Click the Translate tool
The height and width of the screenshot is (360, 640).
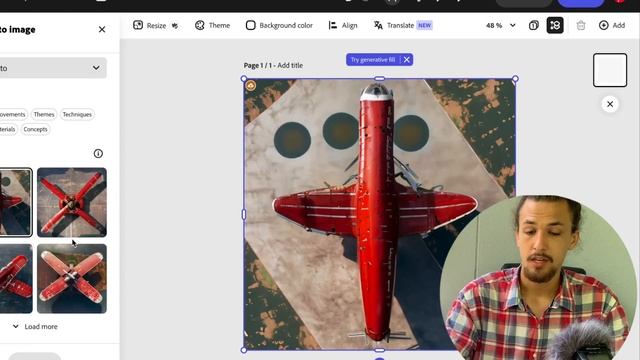[x=393, y=25]
